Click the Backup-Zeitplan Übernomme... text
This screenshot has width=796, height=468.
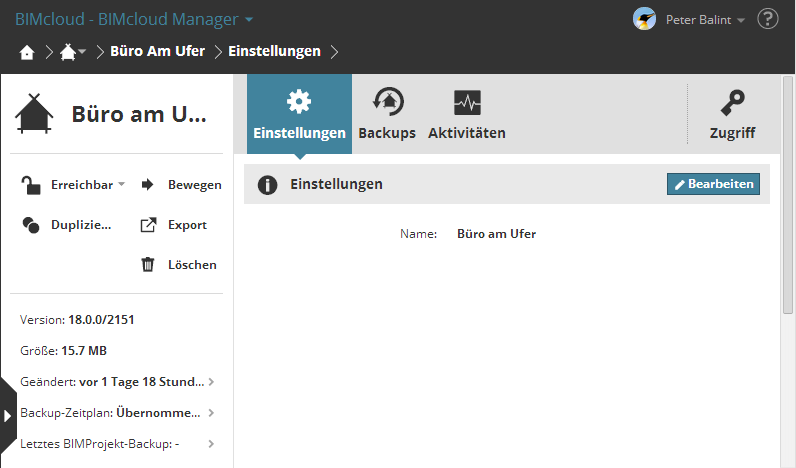[110, 413]
